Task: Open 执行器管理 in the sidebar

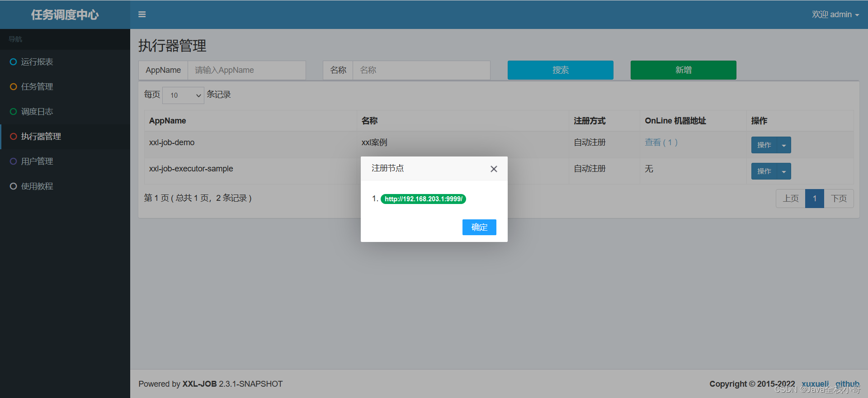Action: click(x=65, y=137)
